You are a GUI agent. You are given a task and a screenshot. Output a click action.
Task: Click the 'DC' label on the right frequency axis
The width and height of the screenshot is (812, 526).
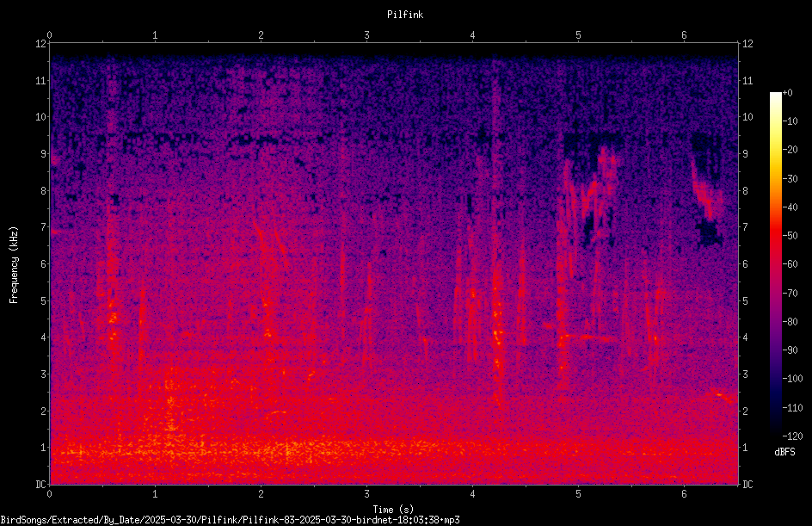(747, 485)
